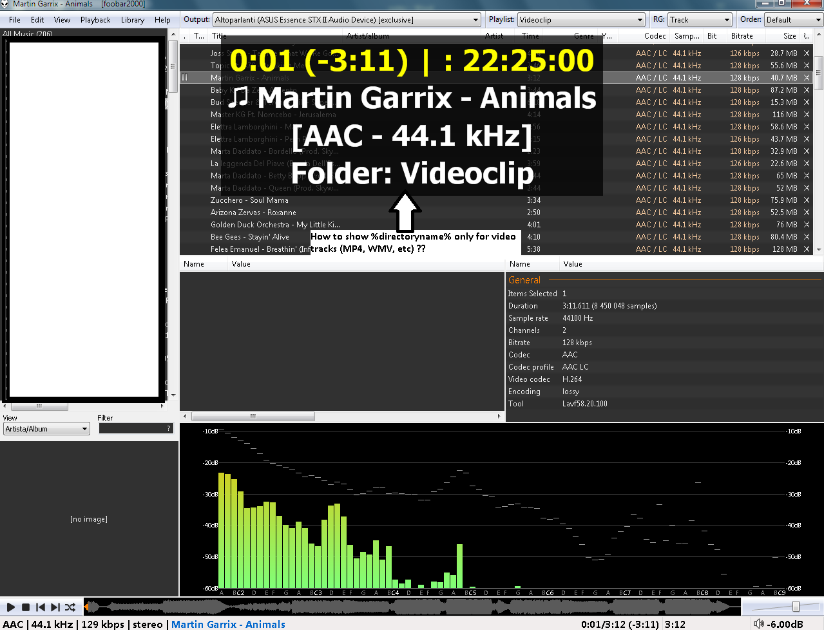Click the playlist vertical scrollbar down arrow
This screenshot has width=824, height=644.
819,249
